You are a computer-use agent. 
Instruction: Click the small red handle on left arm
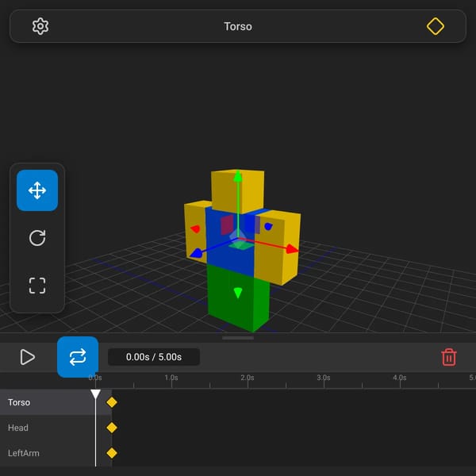(195, 229)
